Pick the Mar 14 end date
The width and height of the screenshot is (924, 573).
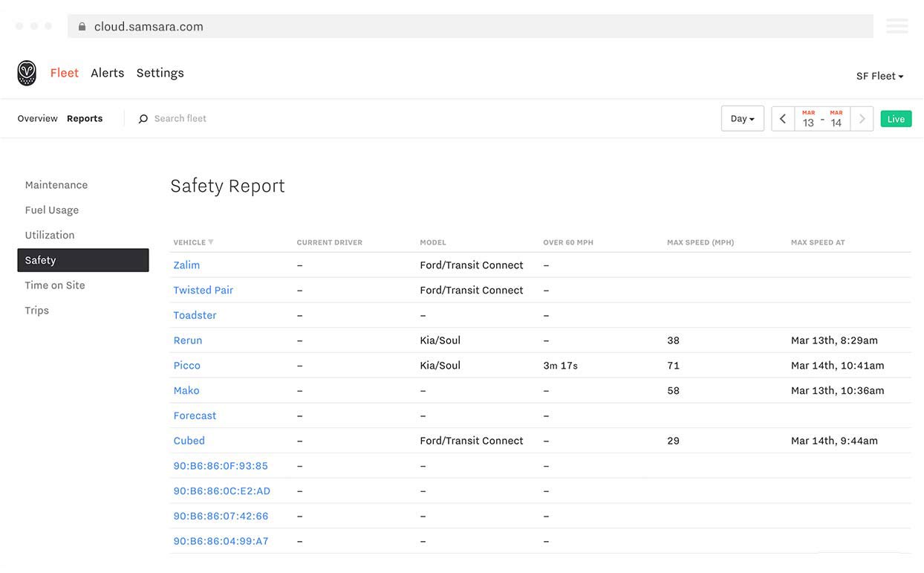pyautogui.click(x=836, y=119)
